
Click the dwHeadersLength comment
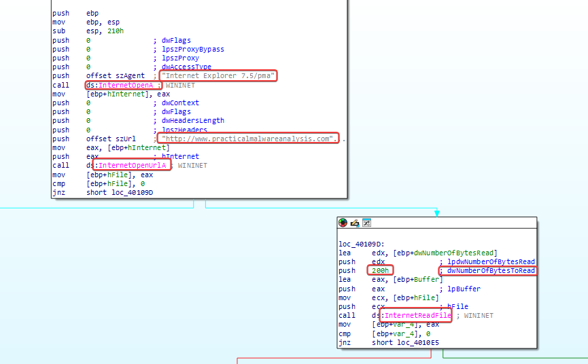pos(193,121)
